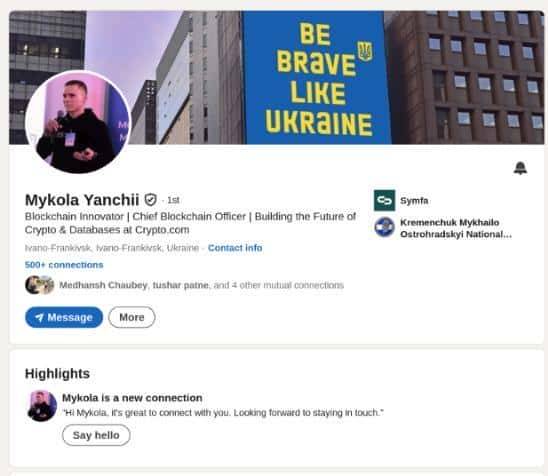The image size is (548, 476).
Task: Open the Symfa company name link
Action: click(414, 201)
